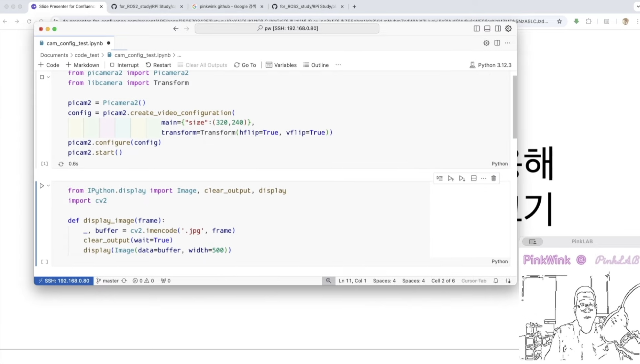Run the second cell with play button
640x364 pixels.
click(x=42, y=186)
